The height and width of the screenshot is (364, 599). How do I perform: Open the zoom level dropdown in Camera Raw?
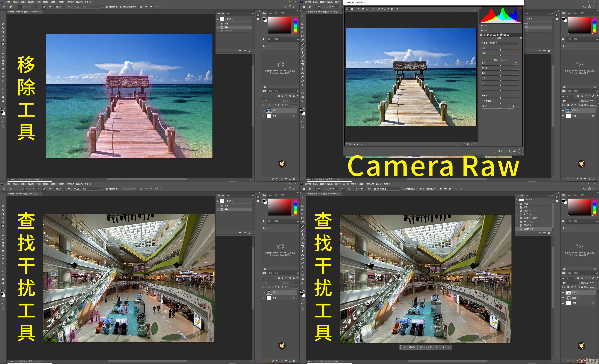(x=361, y=144)
